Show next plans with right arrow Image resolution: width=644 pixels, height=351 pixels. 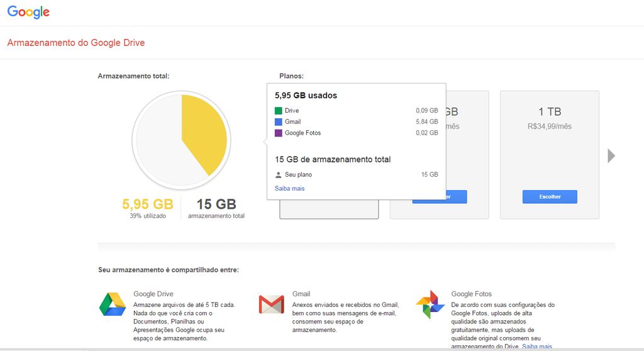click(x=611, y=156)
